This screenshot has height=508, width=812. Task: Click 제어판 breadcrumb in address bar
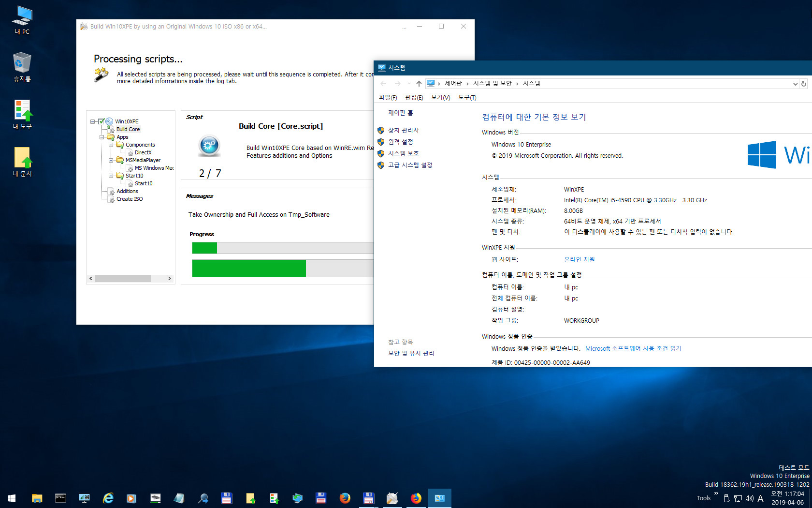click(x=453, y=84)
